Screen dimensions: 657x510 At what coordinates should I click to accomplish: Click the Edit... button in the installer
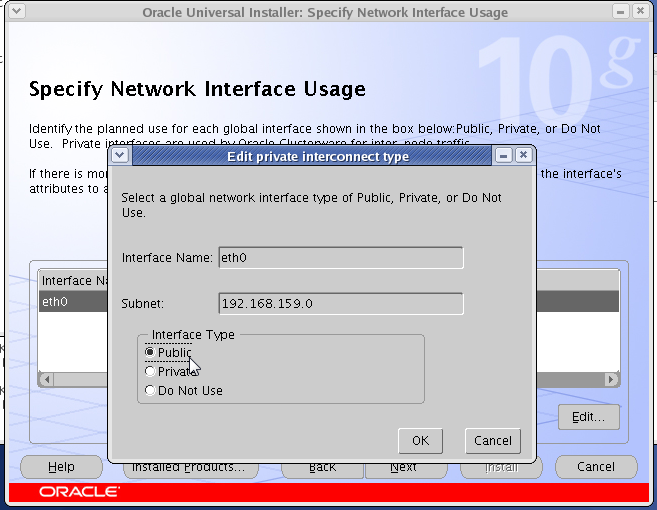(589, 417)
